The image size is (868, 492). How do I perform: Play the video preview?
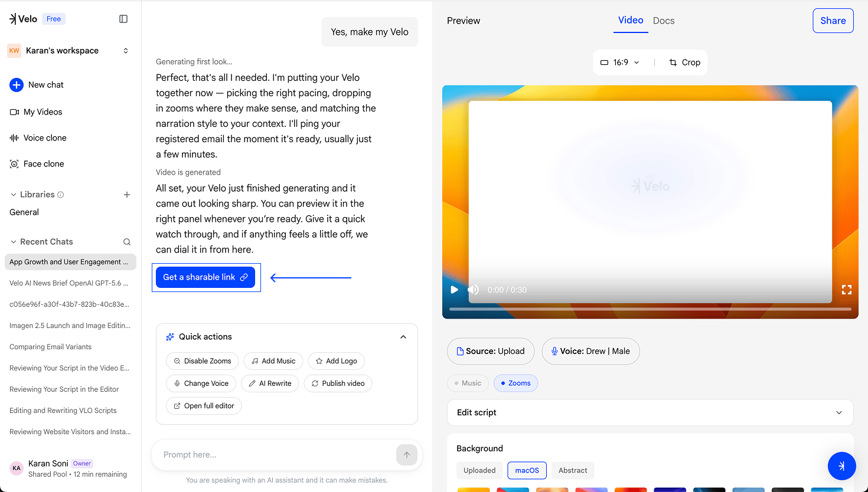click(454, 290)
